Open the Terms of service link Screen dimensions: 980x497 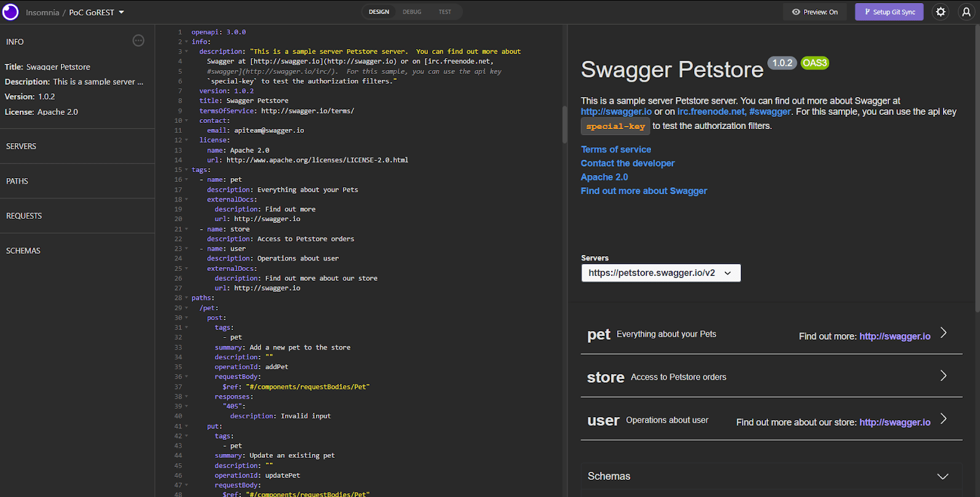615,149
